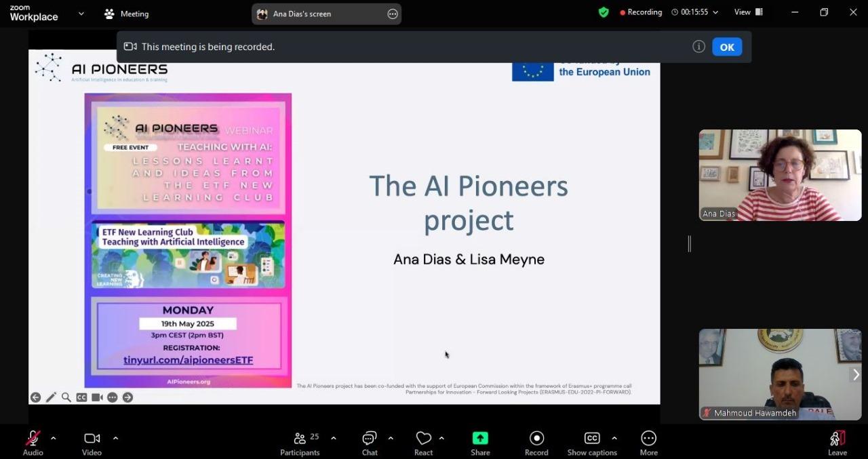Toggle the Video camera button
This screenshot has width=868, height=459.
pyautogui.click(x=92, y=443)
